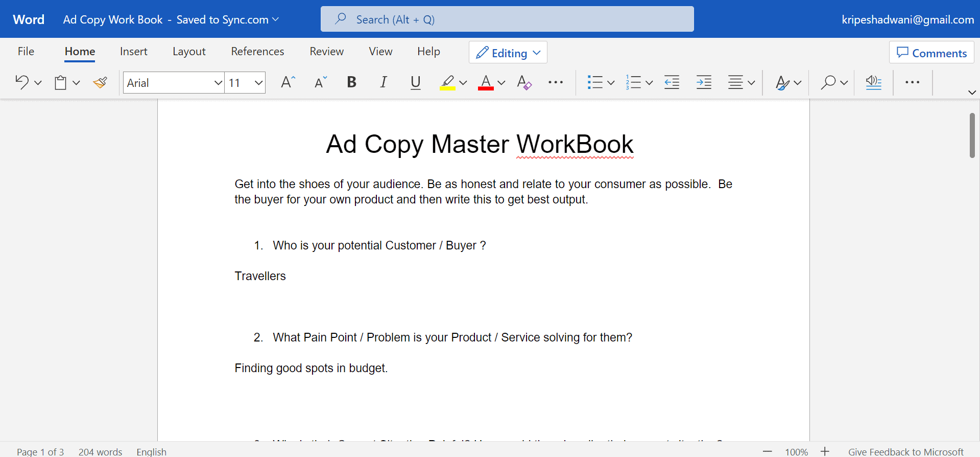Toggle underline formatting
980x457 pixels.
pyautogui.click(x=416, y=82)
